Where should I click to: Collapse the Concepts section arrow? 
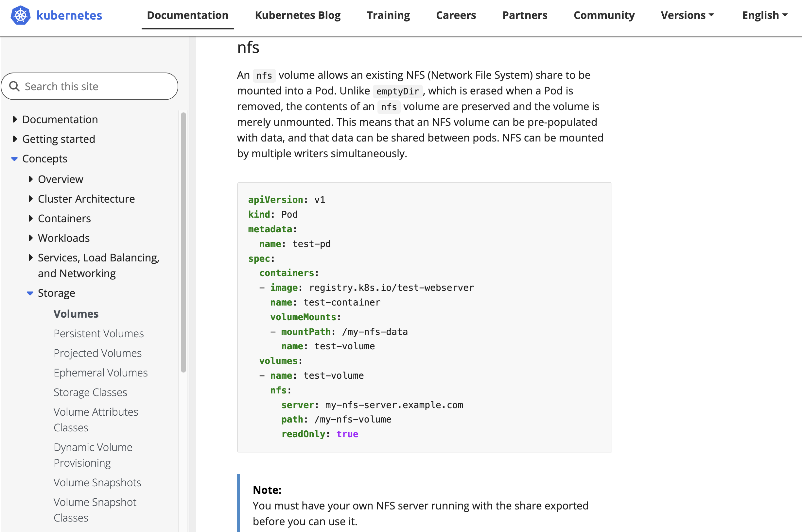click(x=14, y=159)
